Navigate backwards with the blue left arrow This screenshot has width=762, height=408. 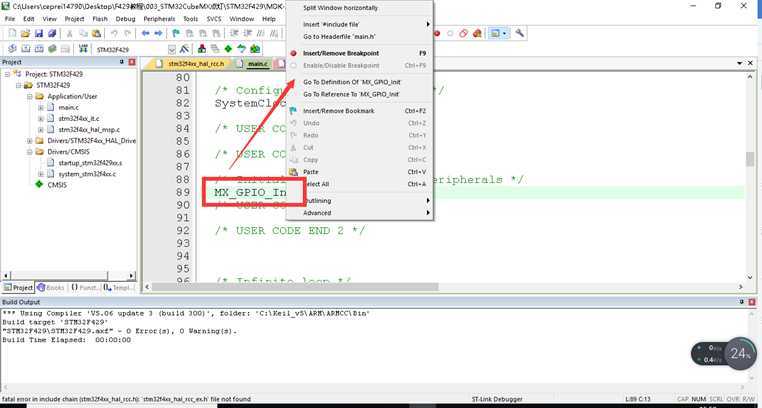145,34
